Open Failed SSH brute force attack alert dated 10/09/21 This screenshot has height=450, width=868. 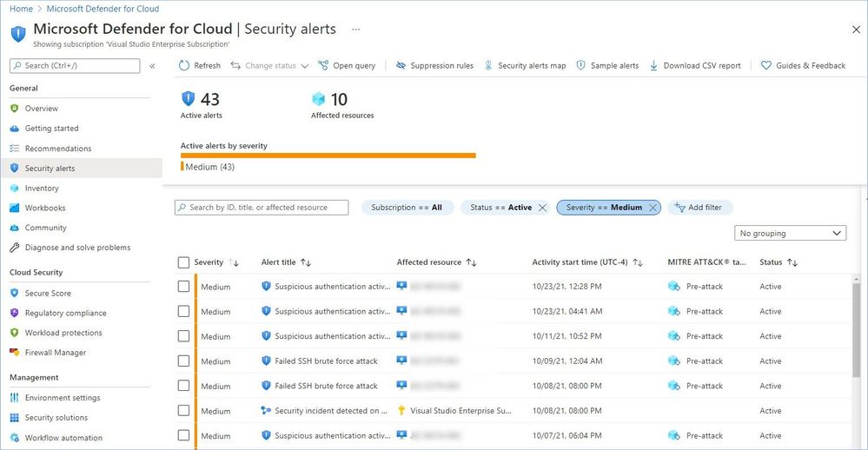tap(326, 361)
